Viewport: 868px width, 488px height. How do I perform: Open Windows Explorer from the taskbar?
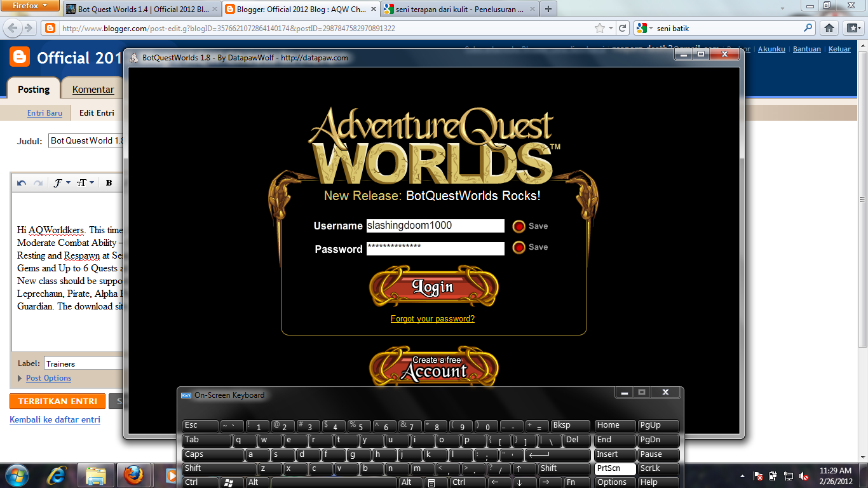(95, 475)
